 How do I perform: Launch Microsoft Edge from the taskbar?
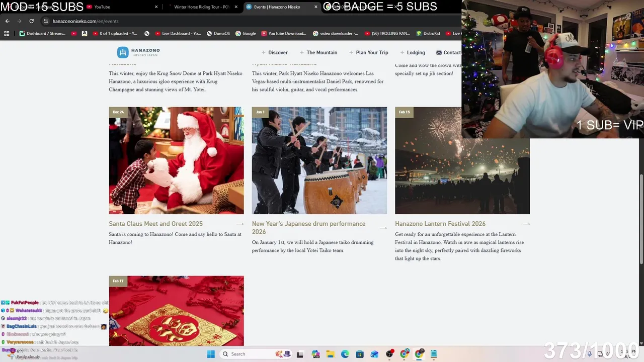coord(345,354)
